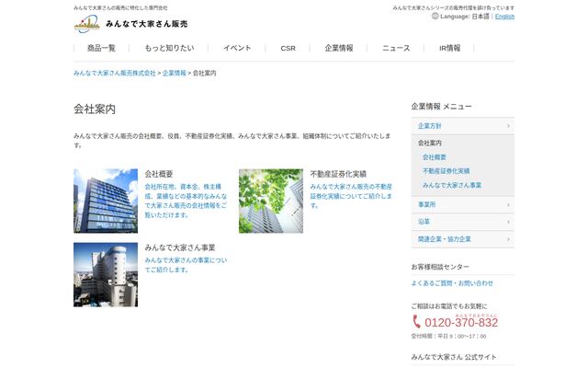Image resolution: width=588 pixels, height=368 pixels.
Task: Click the 日本語 language label
Action: 481,17
